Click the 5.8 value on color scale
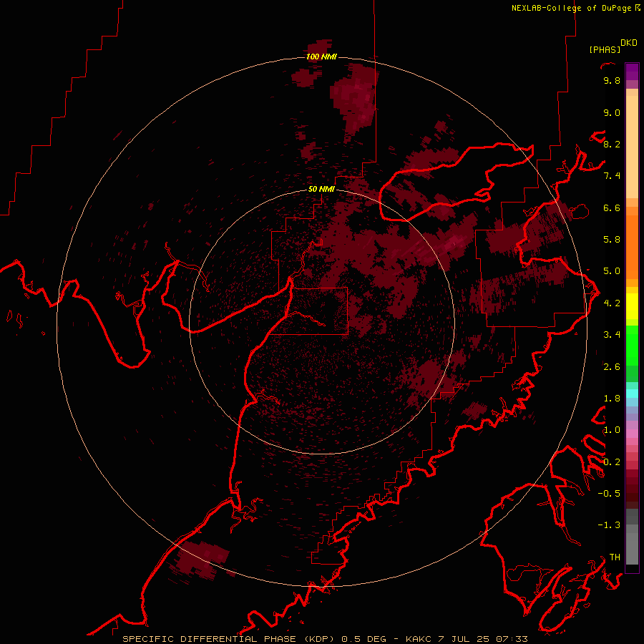Viewport: 644px width, 644px height. [612, 240]
